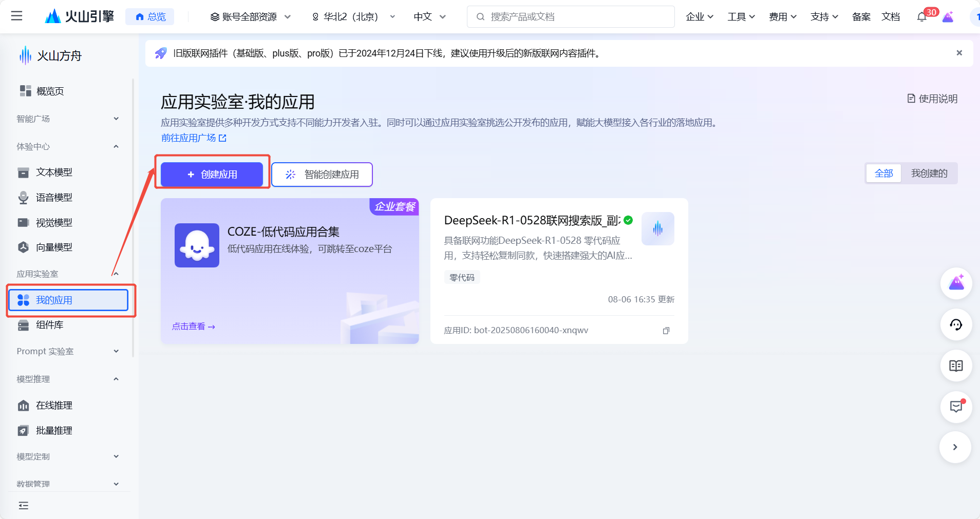980x519 pixels.
Task: Open the hamburger menu at top left
Action: tap(16, 16)
